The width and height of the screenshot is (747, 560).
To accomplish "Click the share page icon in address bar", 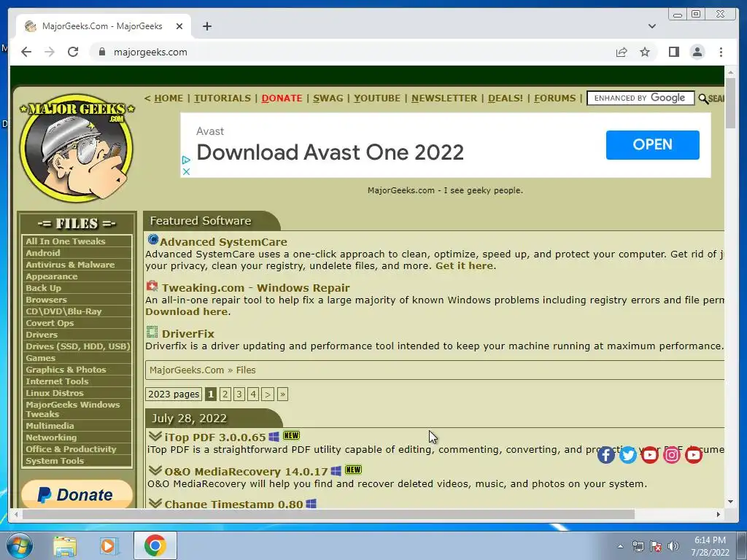I will click(x=622, y=52).
